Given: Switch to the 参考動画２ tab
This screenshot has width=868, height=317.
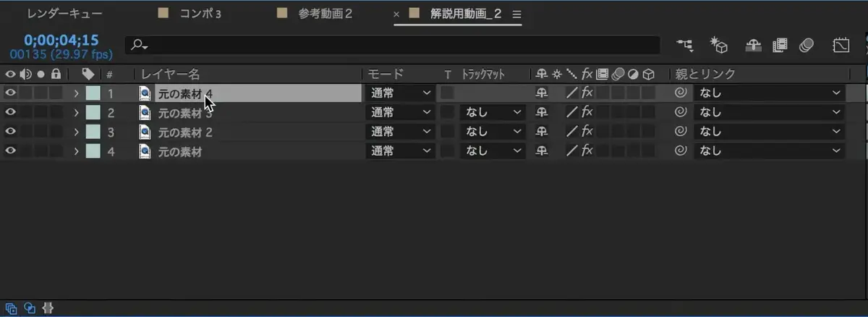Looking at the screenshot, I should 325,14.
